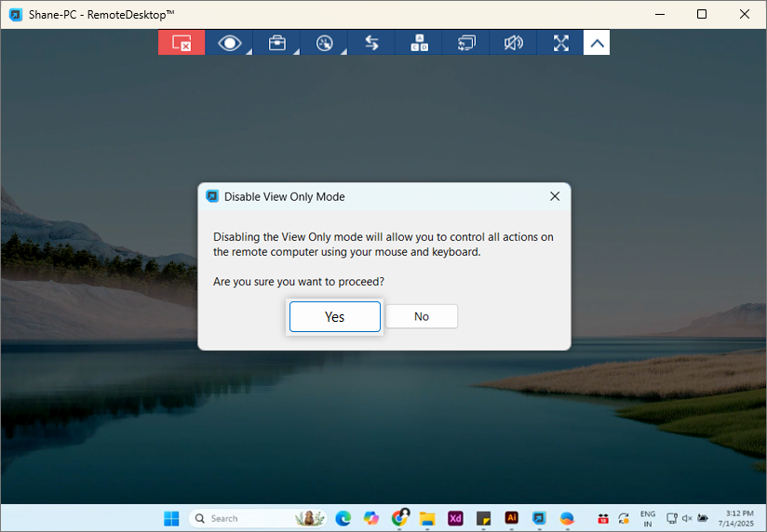The image size is (767, 532).
Task: Enter full screen mode
Action: (x=560, y=43)
